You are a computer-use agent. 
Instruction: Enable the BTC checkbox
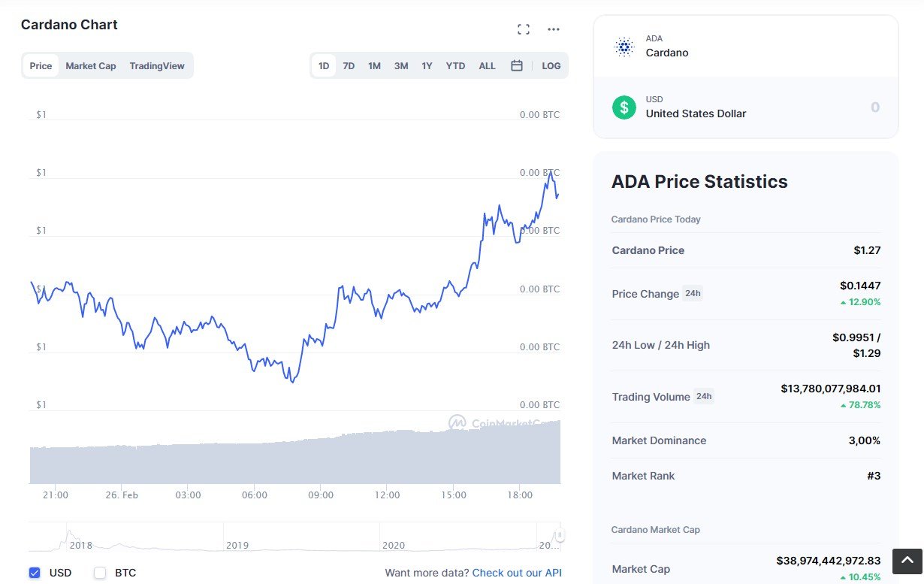click(x=100, y=573)
